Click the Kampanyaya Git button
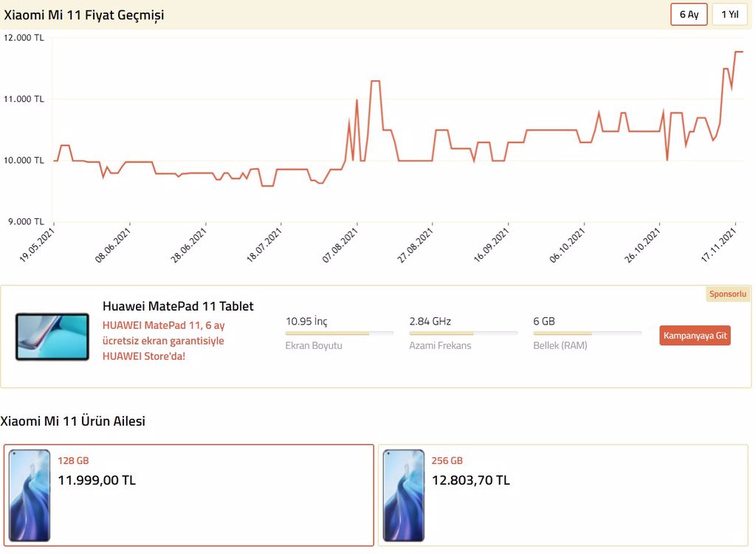Viewport: 756px width, 554px height. pos(695,336)
